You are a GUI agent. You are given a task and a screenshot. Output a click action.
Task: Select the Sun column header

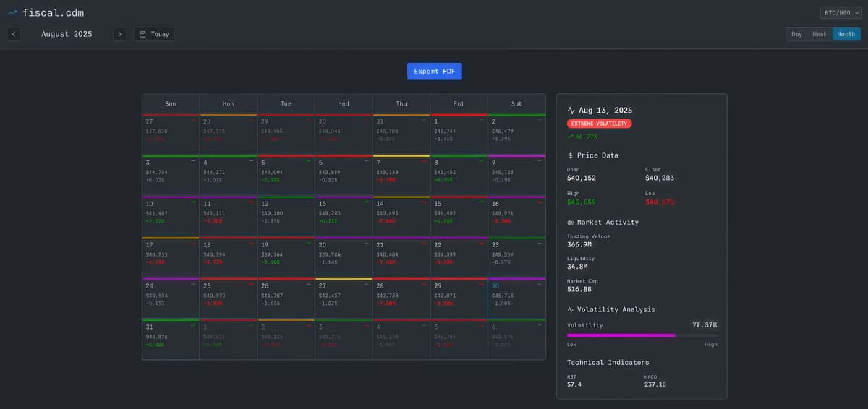pos(171,103)
